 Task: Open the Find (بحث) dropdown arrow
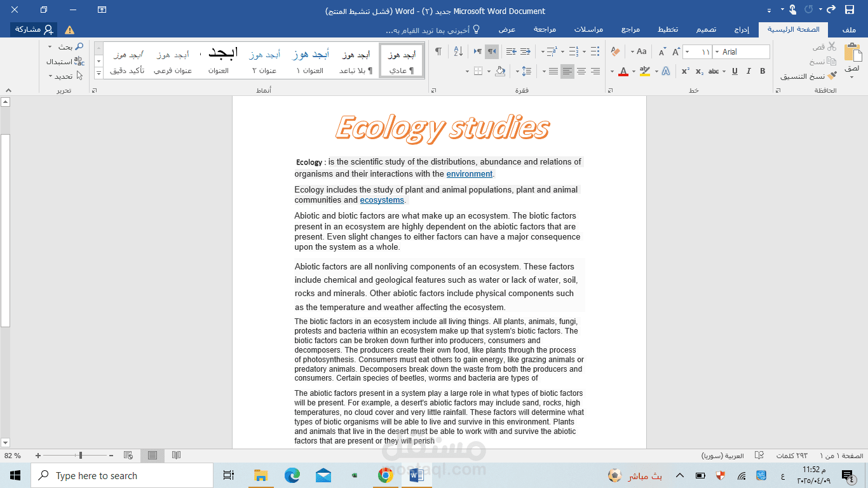(50, 46)
